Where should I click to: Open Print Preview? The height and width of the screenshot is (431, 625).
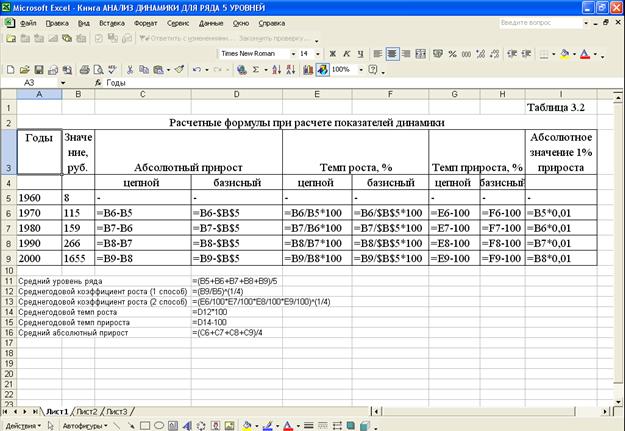coord(98,70)
